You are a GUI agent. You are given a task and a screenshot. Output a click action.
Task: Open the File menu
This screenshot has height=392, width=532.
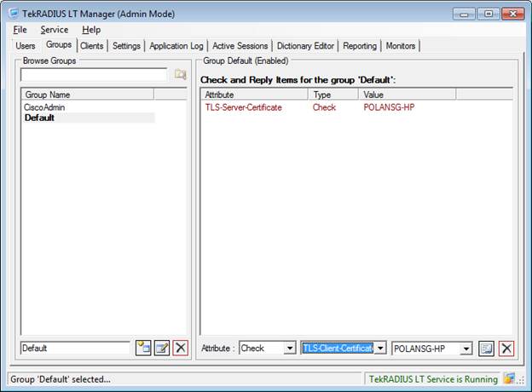[20, 30]
